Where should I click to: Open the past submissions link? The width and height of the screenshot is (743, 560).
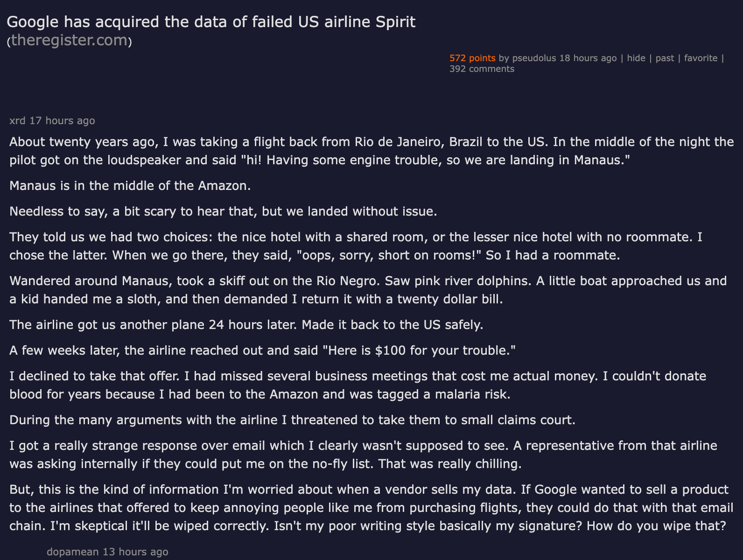(x=665, y=58)
